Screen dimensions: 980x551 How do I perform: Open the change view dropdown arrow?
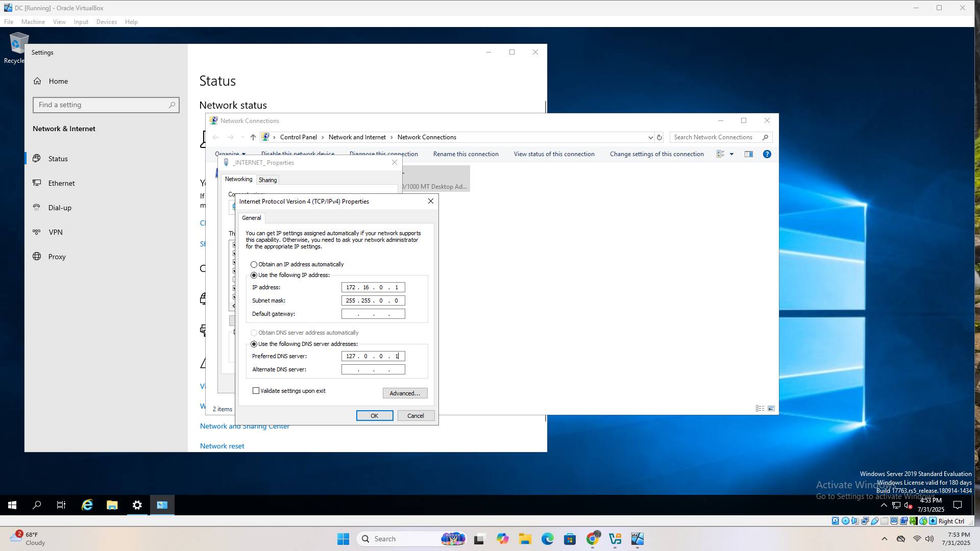pos(731,154)
